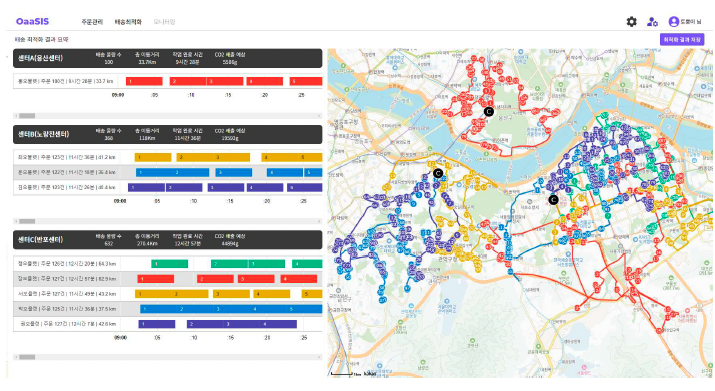The image size is (715, 391).
Task: Open the settings gear icon
Action: tap(631, 21)
